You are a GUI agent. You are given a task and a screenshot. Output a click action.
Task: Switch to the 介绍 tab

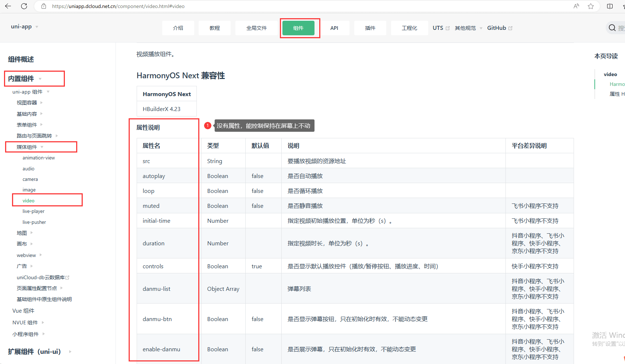(178, 28)
